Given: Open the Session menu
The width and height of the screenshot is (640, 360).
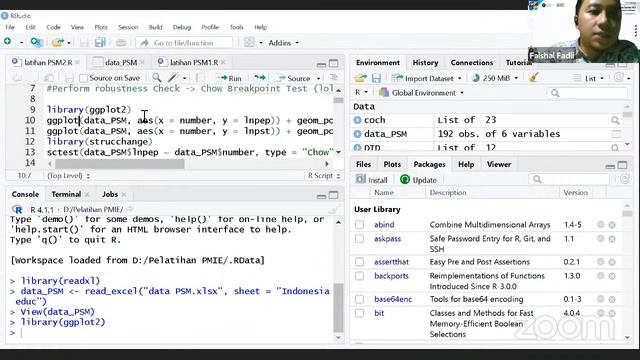Looking at the screenshot, I should click(128, 27).
